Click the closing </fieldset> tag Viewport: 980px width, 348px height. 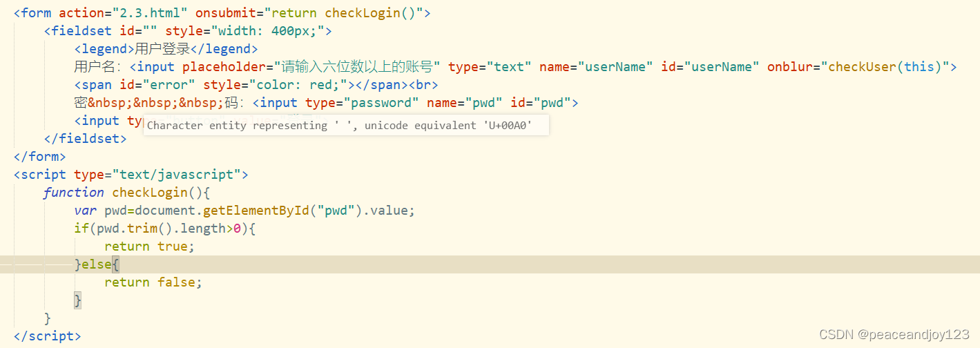point(85,139)
